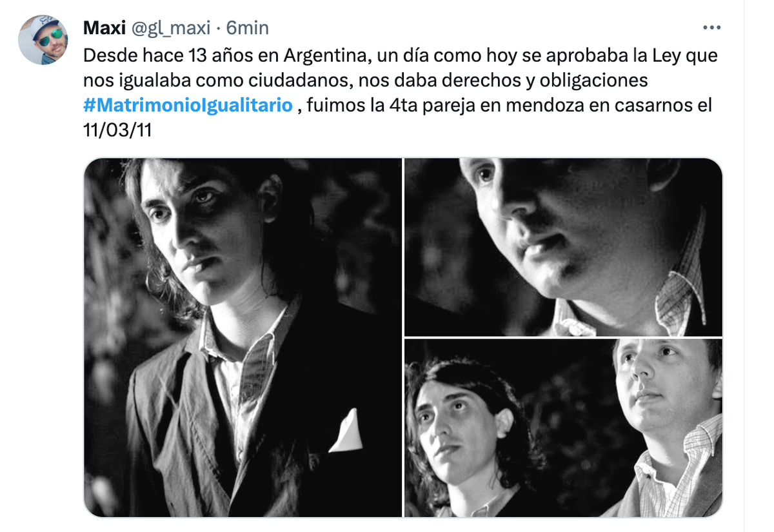Open the more options ellipsis menu
This screenshot has width=774, height=532.
711,28
